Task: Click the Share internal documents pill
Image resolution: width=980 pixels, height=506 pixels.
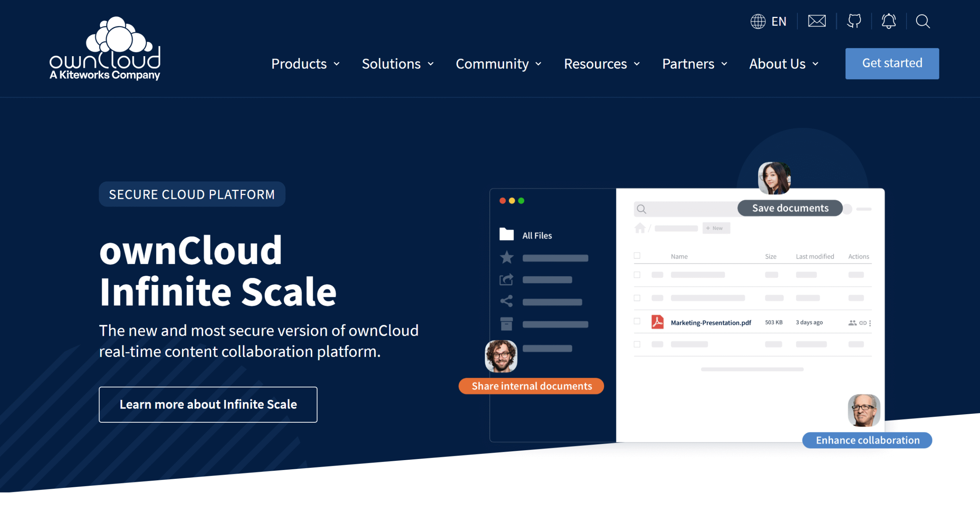Action: pos(531,386)
